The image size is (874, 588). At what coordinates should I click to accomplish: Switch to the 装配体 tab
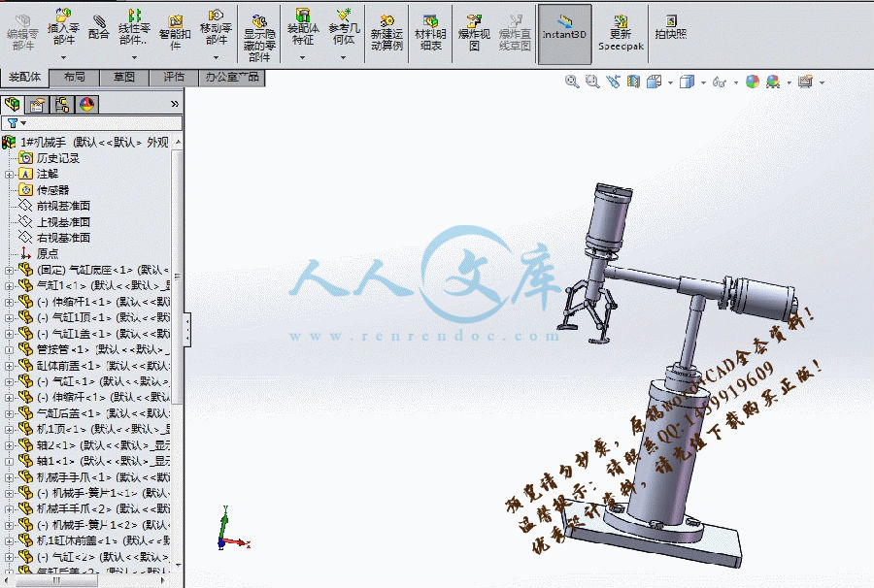coord(24,77)
